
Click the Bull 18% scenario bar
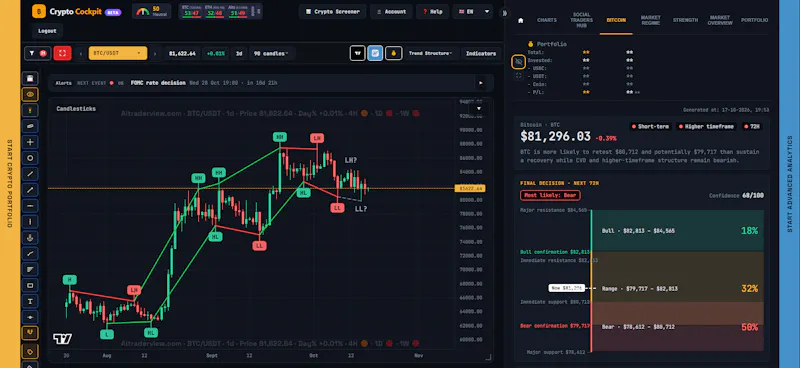click(678, 231)
